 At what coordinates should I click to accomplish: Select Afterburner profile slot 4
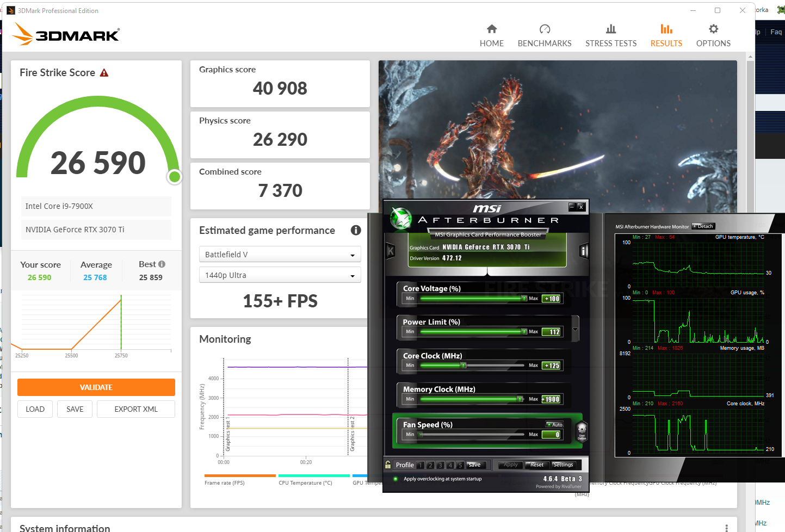click(x=450, y=465)
